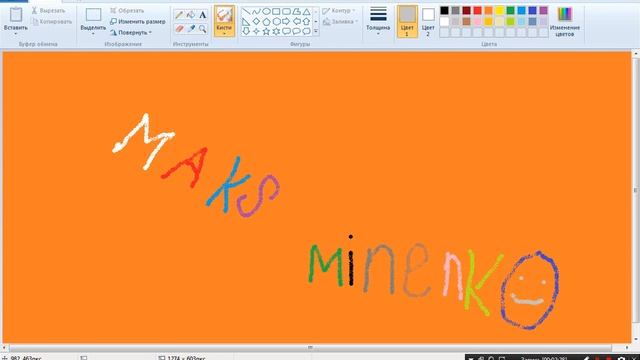The image size is (640, 360).
Task: Choose the Left arrow shape
Action: [296, 21]
